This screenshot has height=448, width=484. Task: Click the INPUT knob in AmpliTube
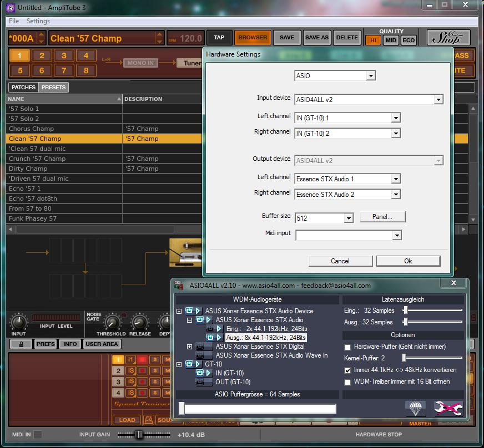point(19,322)
